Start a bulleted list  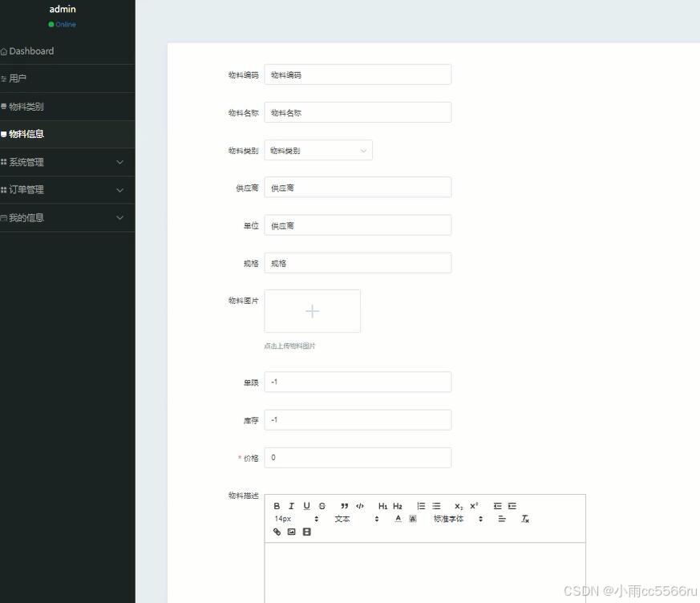tap(436, 506)
